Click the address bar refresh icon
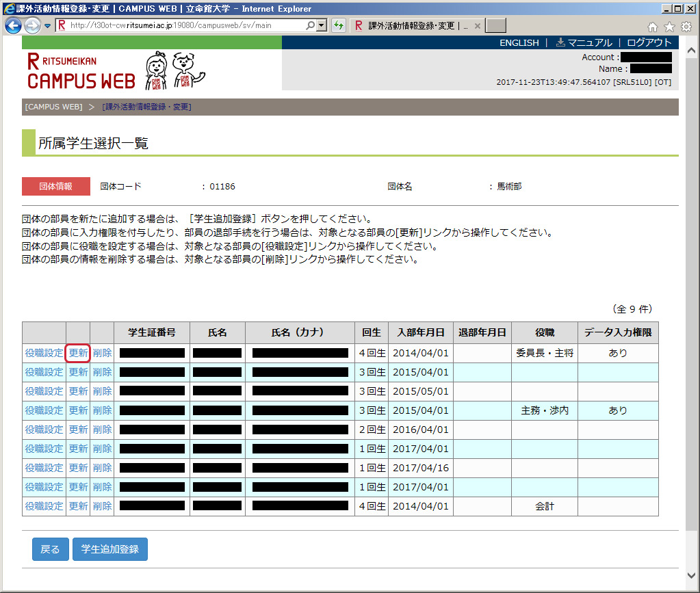This screenshot has width=700, height=593. point(338,26)
